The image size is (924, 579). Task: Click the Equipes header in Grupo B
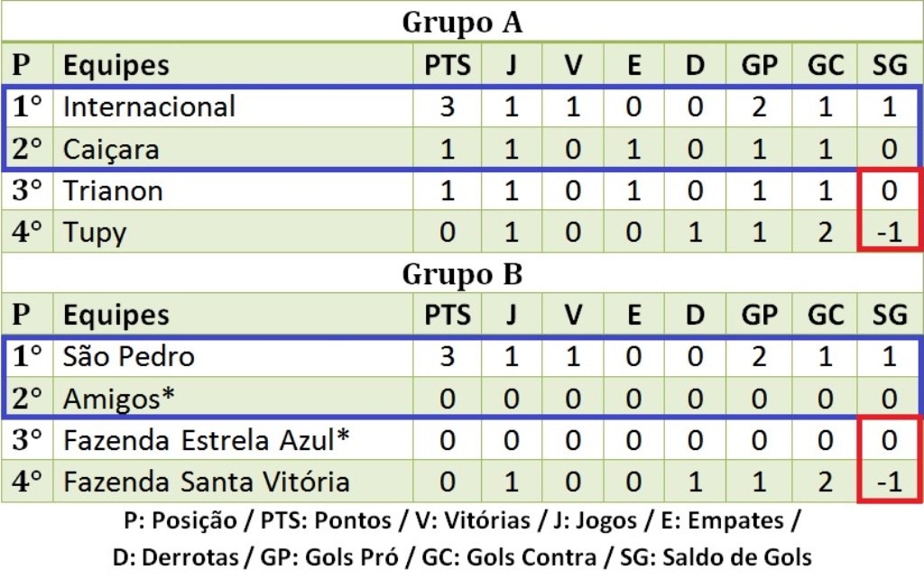pos(116,315)
